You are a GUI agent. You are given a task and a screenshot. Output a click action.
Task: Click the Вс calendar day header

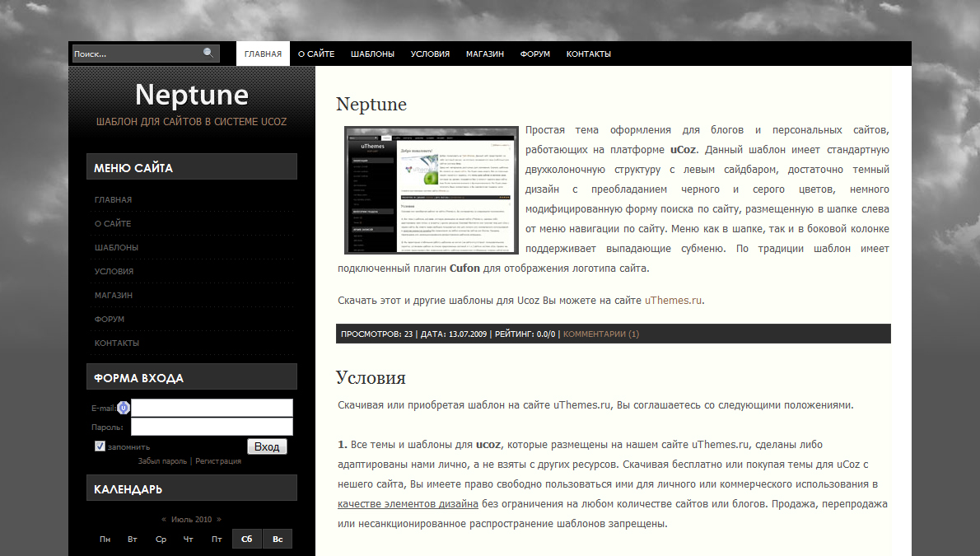click(278, 539)
